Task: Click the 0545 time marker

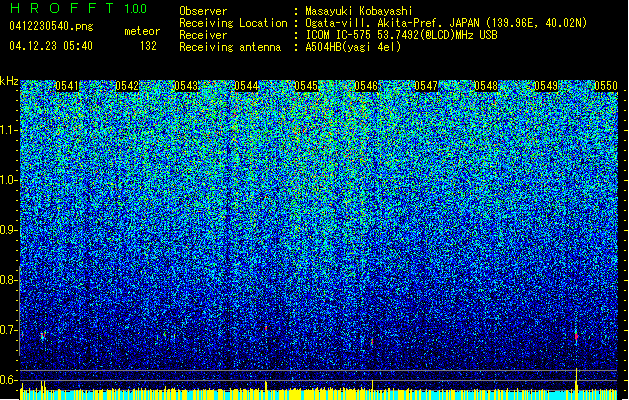Action: click(306, 86)
